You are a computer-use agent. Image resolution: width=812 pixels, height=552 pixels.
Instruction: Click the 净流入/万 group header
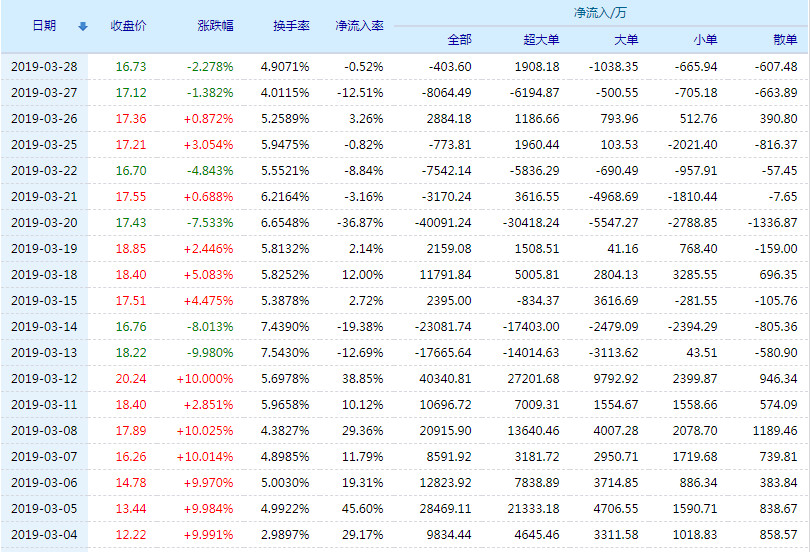[x=600, y=13]
